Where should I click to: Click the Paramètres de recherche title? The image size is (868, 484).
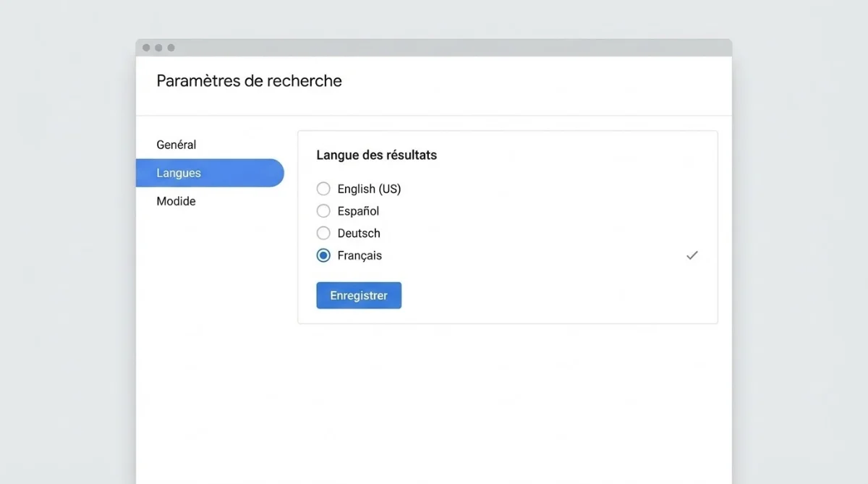249,80
